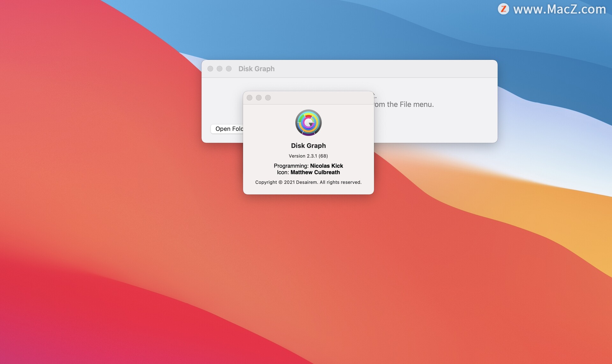Click the 'from the File menu' hint text
The image size is (612, 364).
coord(404,104)
